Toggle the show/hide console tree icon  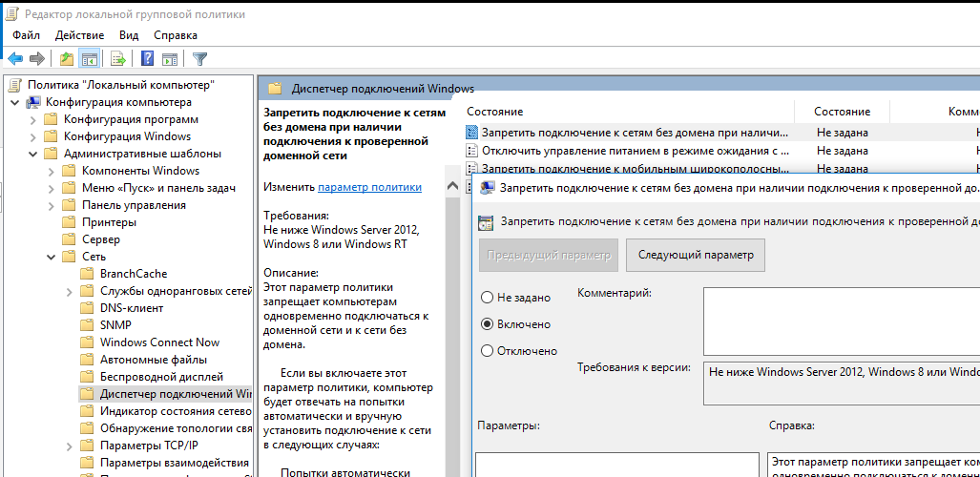(89, 59)
